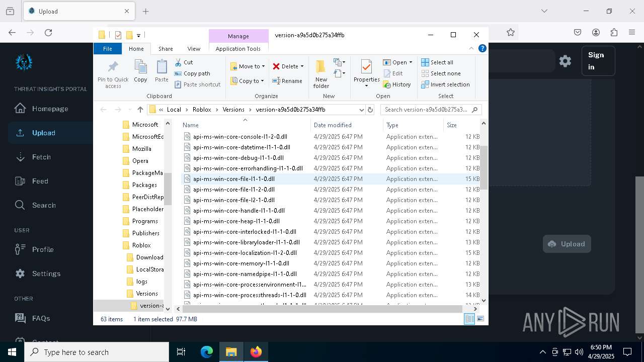Open the Application Tools tab
Screen dimensions: 644x362
(x=238, y=49)
